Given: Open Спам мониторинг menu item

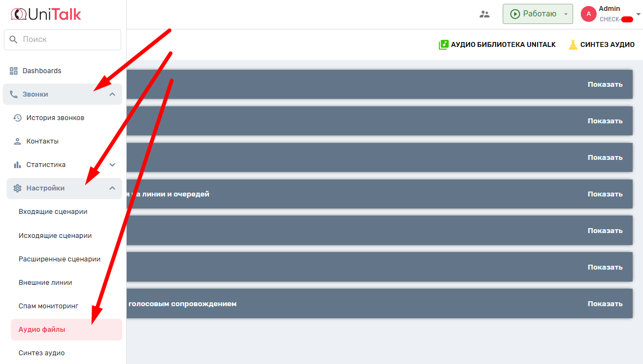Looking at the screenshot, I should 49,306.
